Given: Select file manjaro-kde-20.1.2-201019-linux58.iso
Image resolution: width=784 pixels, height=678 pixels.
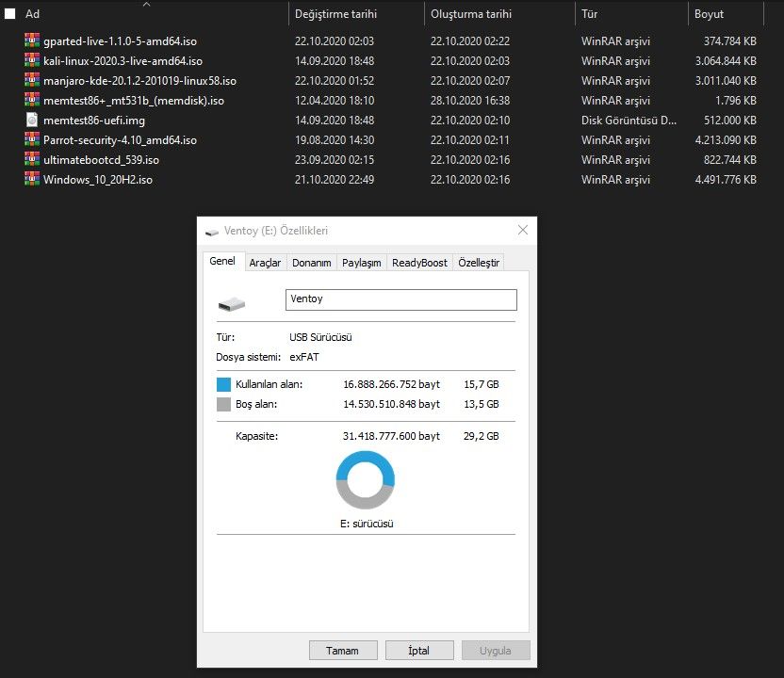Looking at the screenshot, I should point(140,80).
